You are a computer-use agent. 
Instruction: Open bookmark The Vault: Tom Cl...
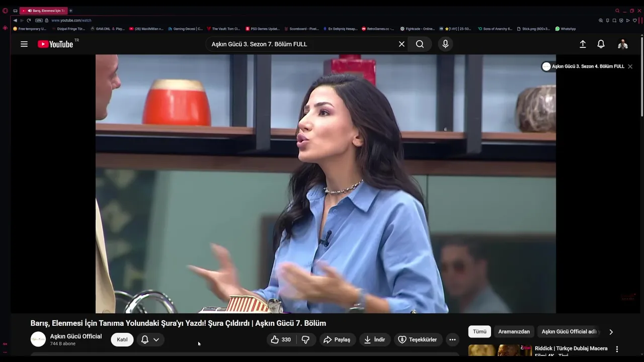(223, 29)
